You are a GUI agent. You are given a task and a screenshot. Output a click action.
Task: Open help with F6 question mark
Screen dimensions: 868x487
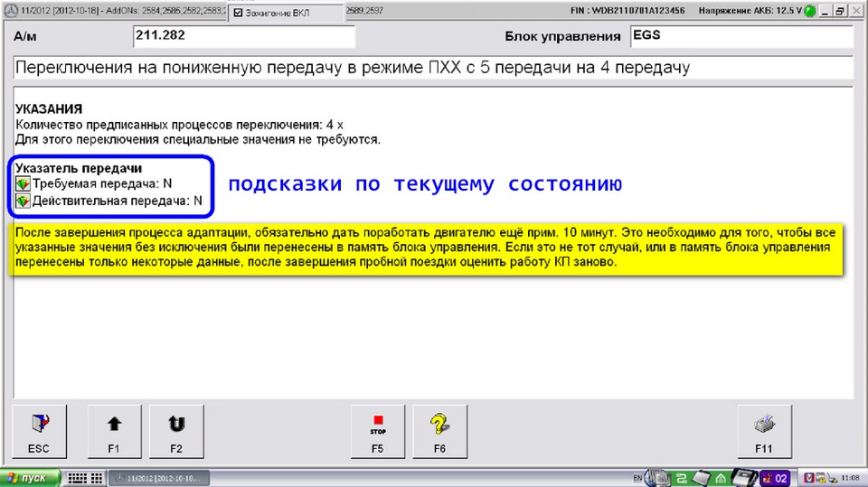pos(440,432)
